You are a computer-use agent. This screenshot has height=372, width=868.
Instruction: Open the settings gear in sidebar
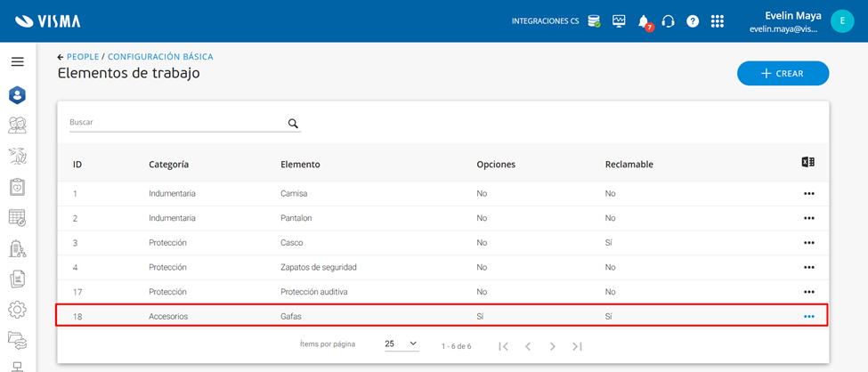click(17, 310)
